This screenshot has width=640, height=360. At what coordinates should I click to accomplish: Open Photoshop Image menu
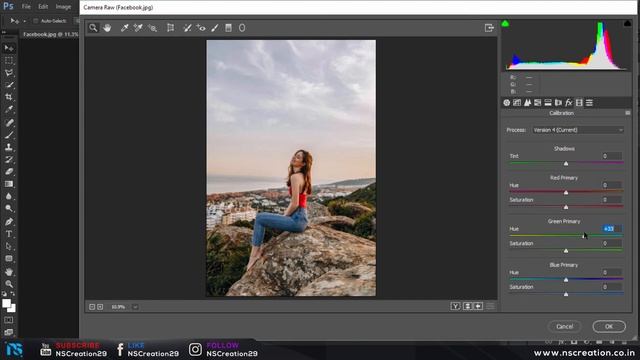click(x=63, y=7)
